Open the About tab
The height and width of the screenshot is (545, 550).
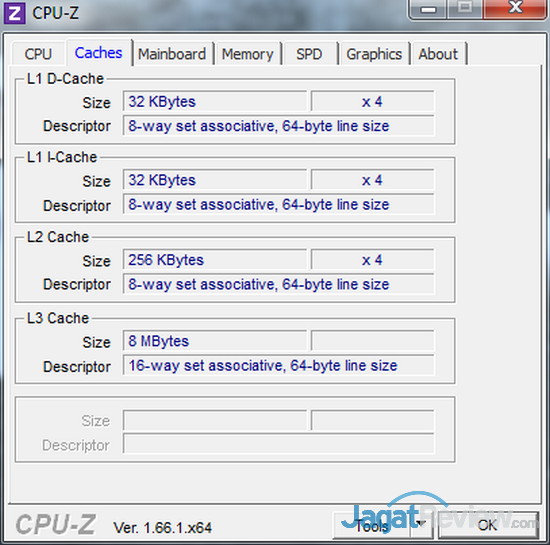click(x=438, y=54)
